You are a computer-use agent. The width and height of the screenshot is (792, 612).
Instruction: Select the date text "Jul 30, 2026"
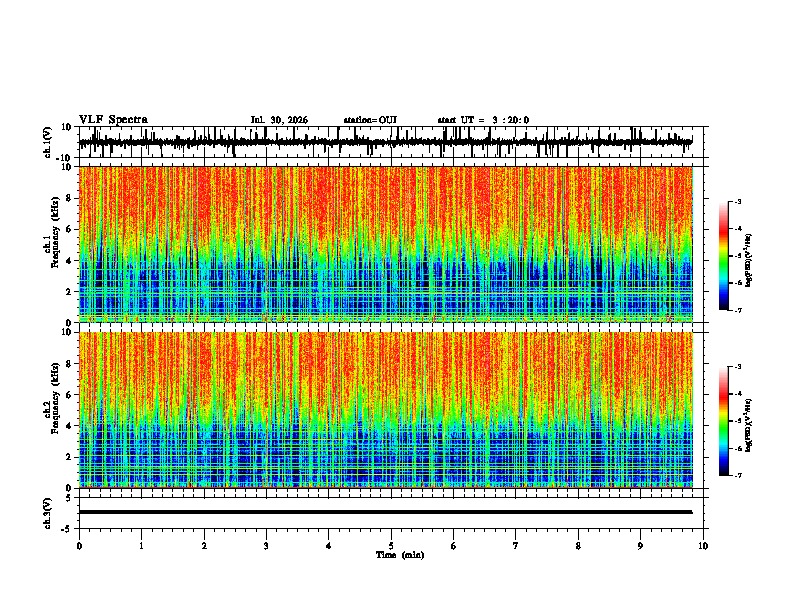(x=279, y=120)
